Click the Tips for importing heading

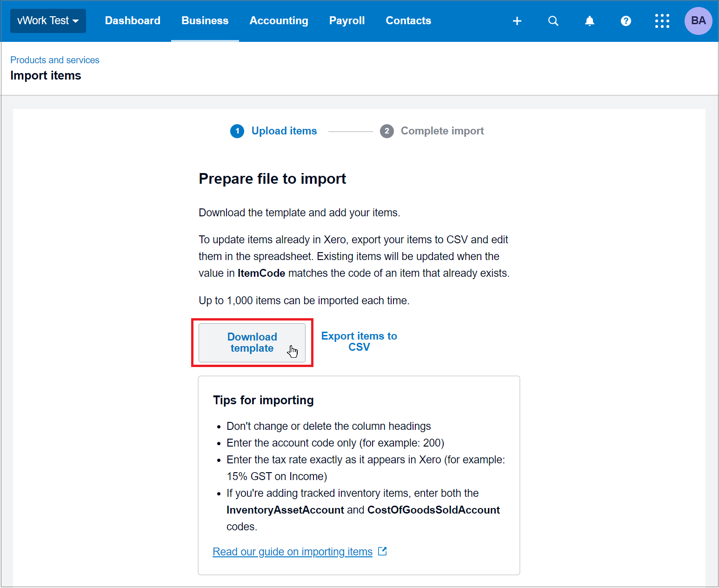click(263, 400)
